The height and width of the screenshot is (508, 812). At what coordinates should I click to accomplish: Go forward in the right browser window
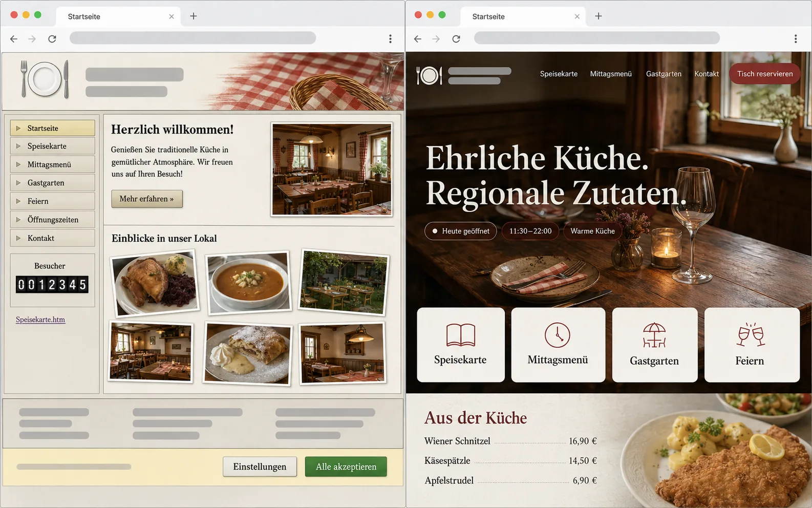[436, 39]
